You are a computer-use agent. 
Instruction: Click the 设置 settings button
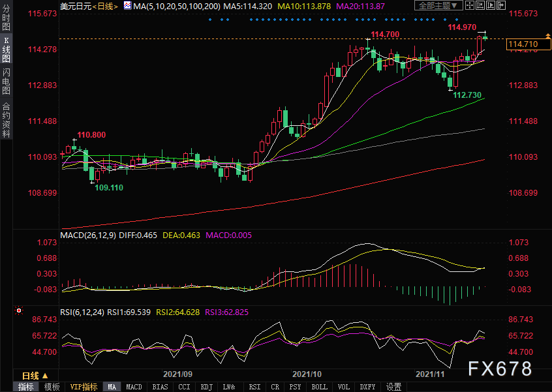coord(393,387)
